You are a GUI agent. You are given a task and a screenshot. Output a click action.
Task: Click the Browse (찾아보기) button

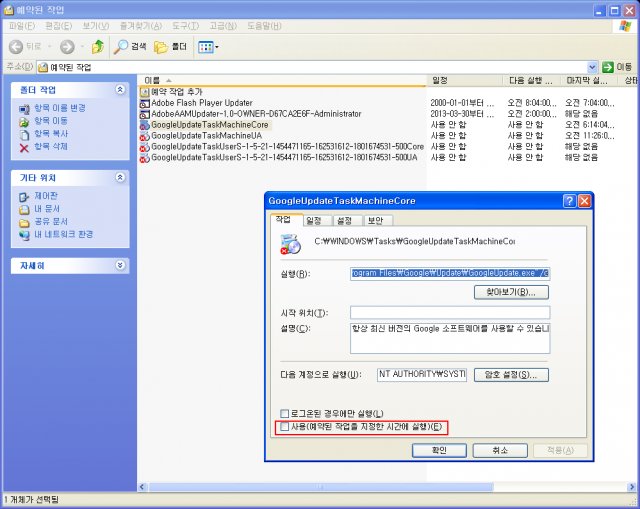(x=511, y=292)
